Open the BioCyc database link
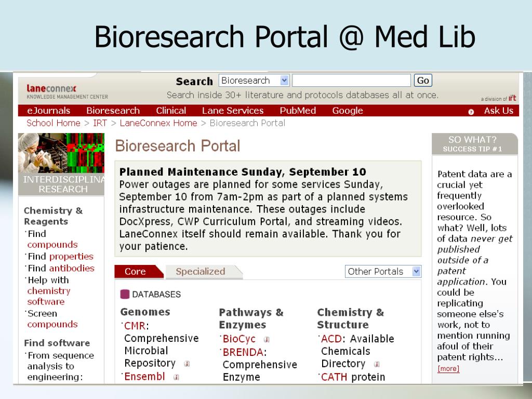Viewport: 532px width, 399px height. (x=239, y=339)
